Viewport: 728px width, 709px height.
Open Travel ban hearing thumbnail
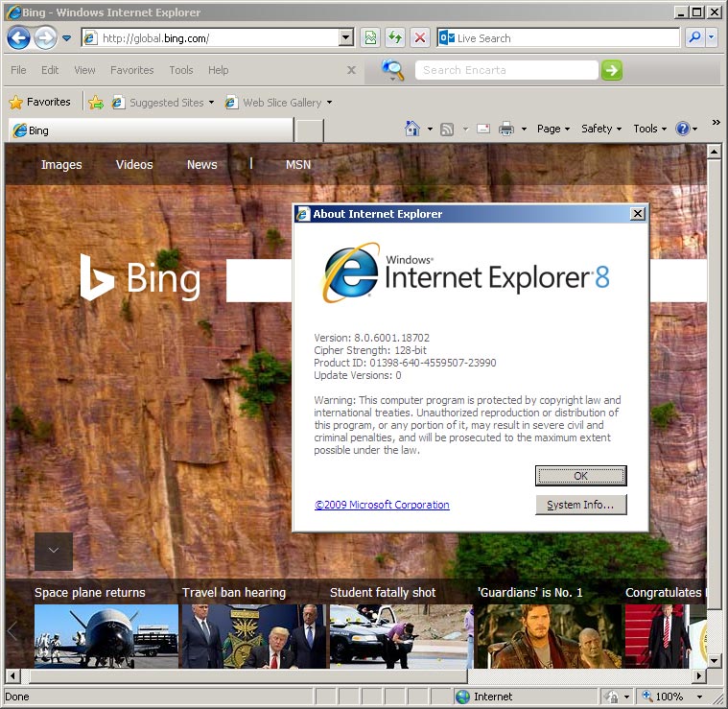(x=253, y=636)
